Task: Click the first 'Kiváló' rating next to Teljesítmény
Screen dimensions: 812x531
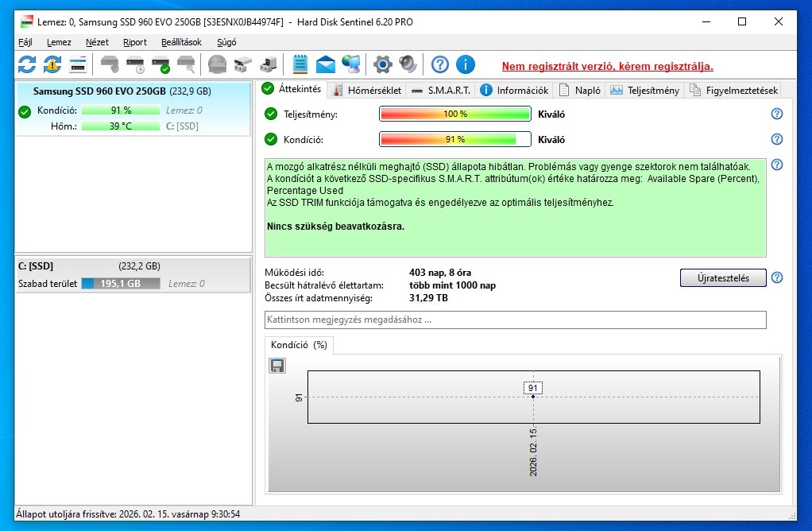Action: pyautogui.click(x=551, y=114)
